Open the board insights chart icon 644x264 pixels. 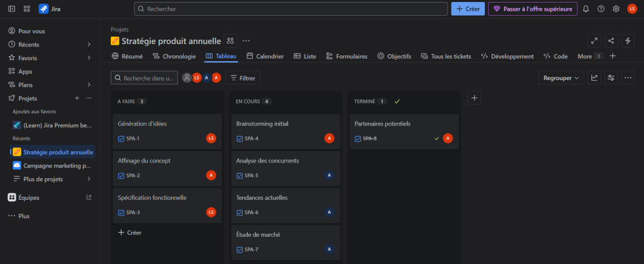(594, 77)
